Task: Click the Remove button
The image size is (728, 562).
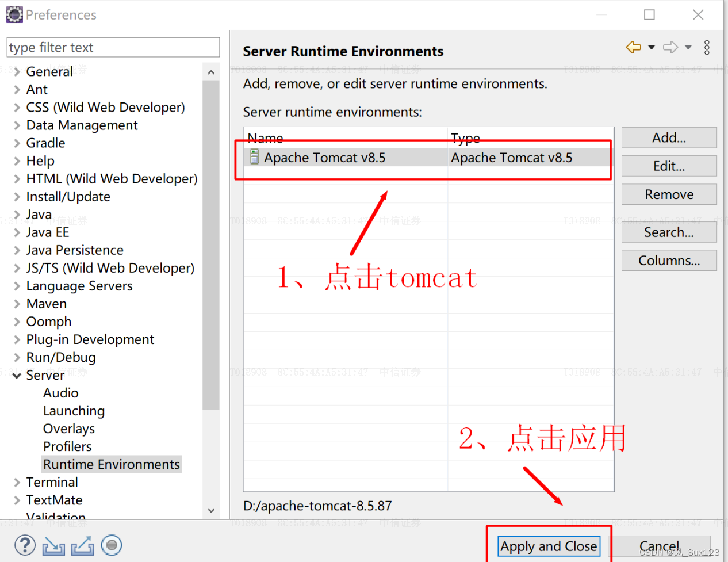Action: point(669,194)
